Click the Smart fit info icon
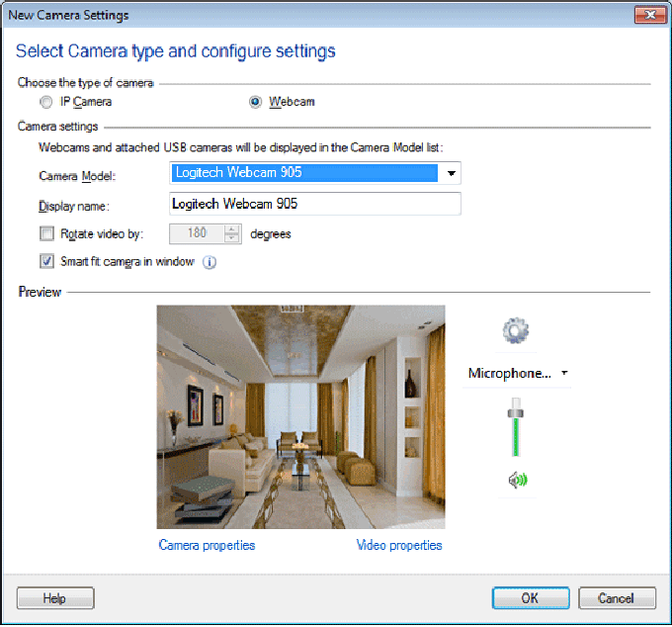 210,262
